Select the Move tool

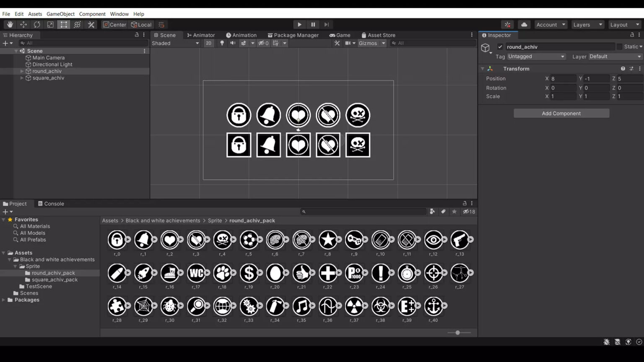[23, 24]
